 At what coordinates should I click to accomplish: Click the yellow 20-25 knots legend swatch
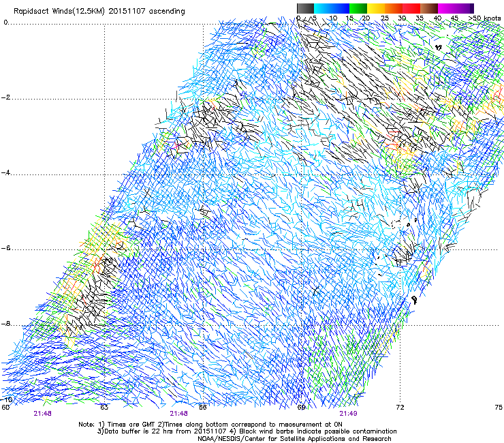coord(376,8)
